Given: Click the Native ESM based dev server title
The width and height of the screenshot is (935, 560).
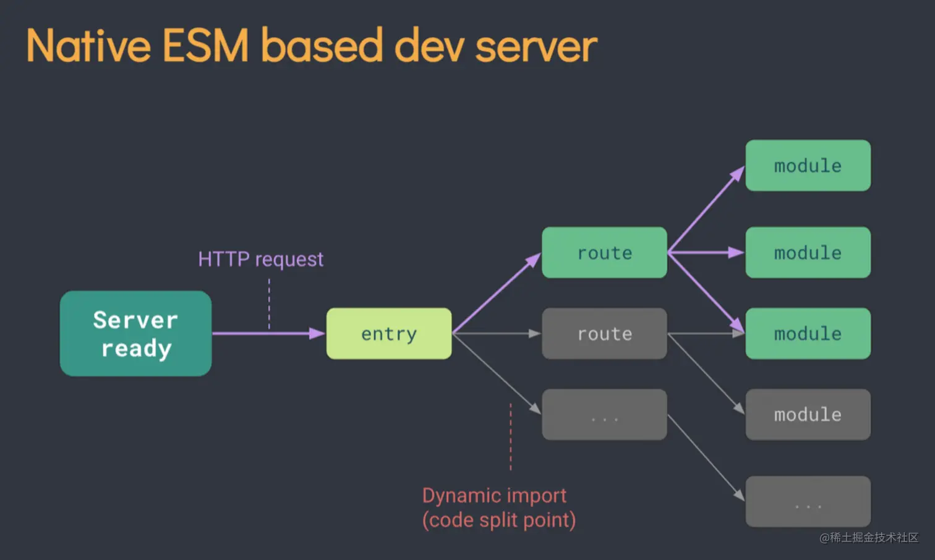Looking at the screenshot, I should 310,45.
